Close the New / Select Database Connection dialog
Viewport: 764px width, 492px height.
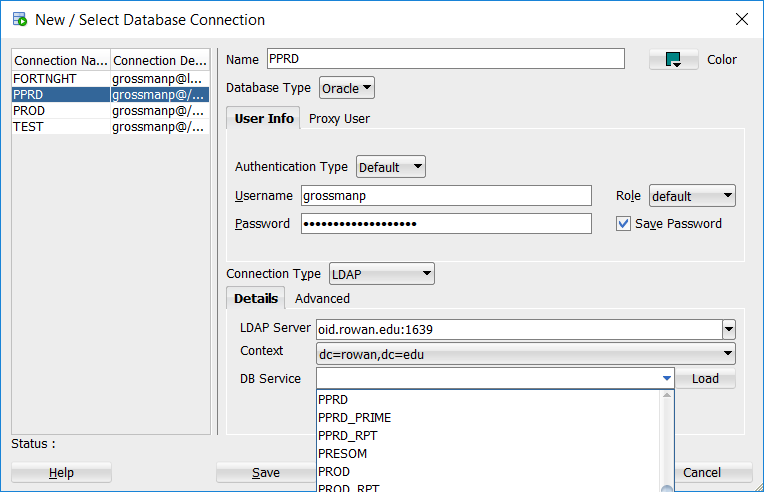click(742, 19)
